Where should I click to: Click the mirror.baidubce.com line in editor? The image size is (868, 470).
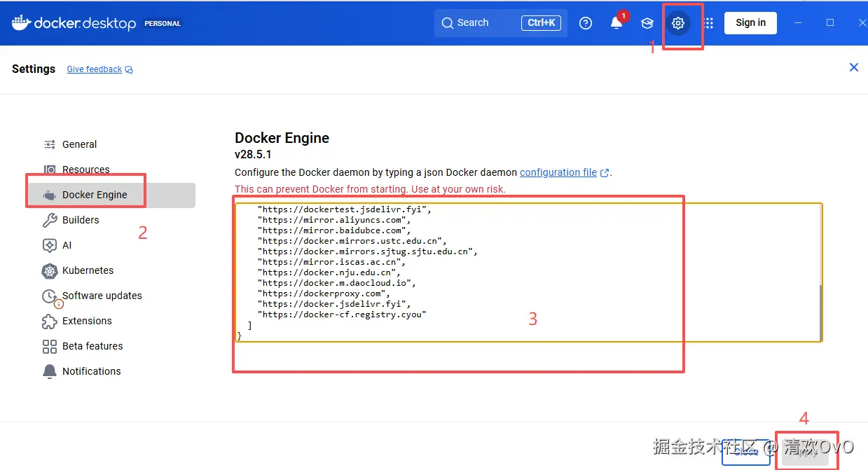click(x=333, y=230)
